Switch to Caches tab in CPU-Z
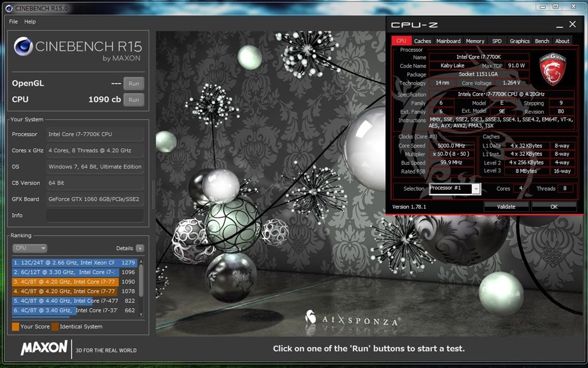The image size is (588, 368). point(423,41)
